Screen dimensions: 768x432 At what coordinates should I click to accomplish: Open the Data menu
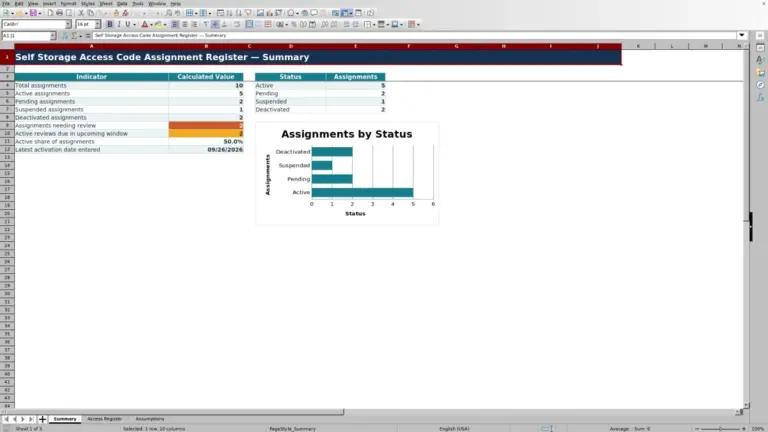[122, 3]
